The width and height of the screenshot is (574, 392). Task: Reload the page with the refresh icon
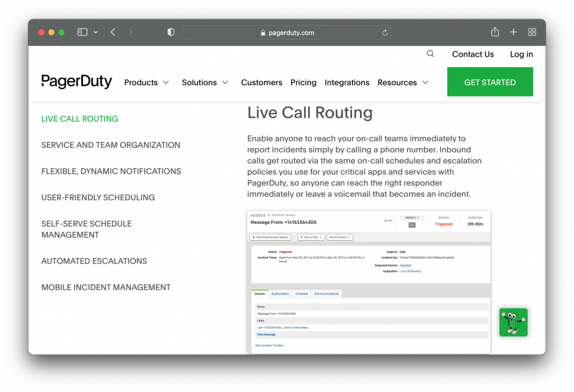[x=385, y=33]
